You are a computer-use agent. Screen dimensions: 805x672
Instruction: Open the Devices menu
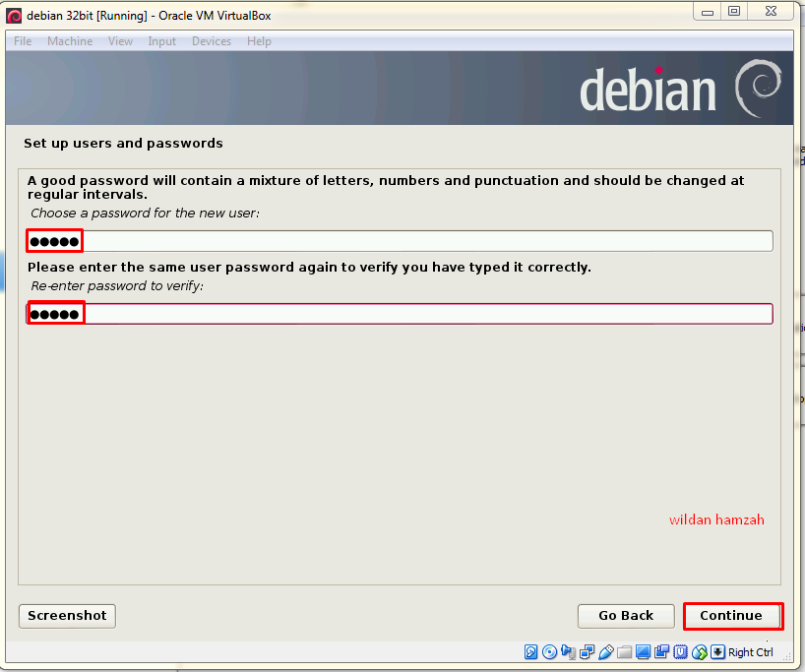(212, 41)
